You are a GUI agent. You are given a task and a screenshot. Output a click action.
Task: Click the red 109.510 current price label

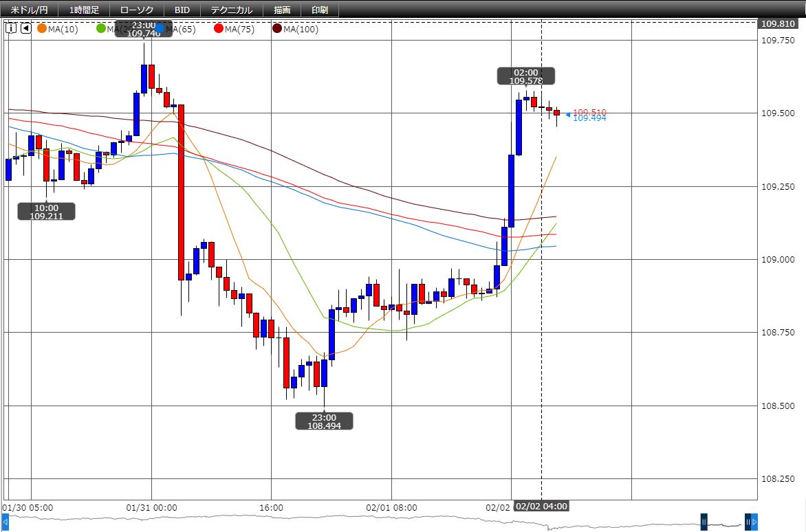589,112
